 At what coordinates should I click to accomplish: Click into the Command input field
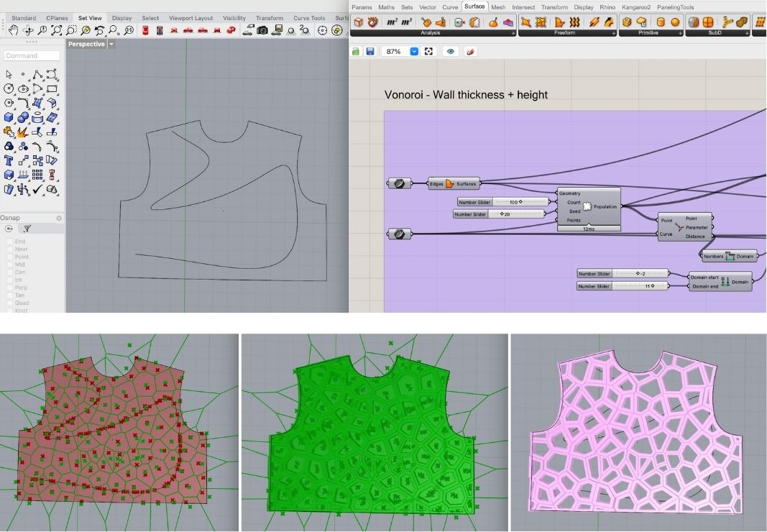click(x=32, y=55)
